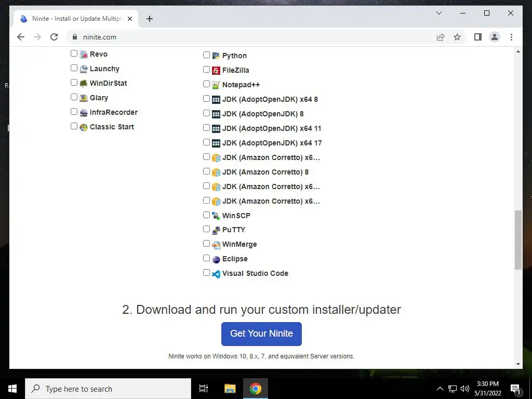Click the scrollbar down arrow
This screenshot has height=399, width=532.
click(518, 364)
